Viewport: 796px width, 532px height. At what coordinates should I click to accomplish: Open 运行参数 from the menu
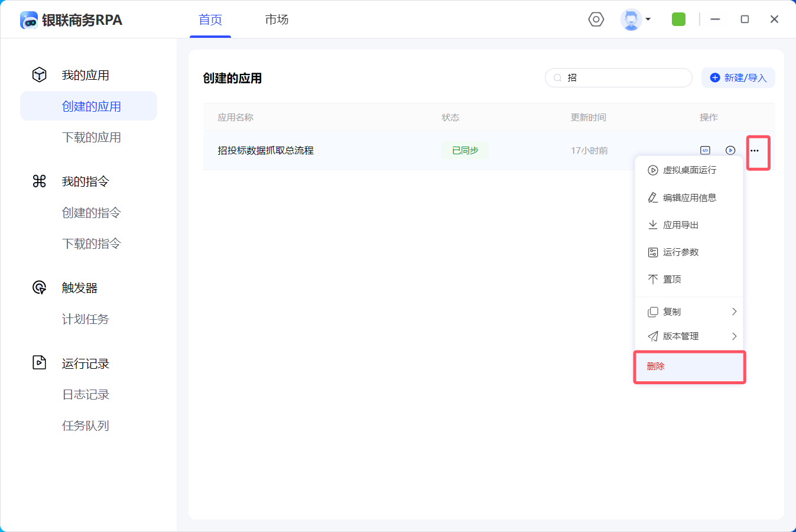click(680, 252)
